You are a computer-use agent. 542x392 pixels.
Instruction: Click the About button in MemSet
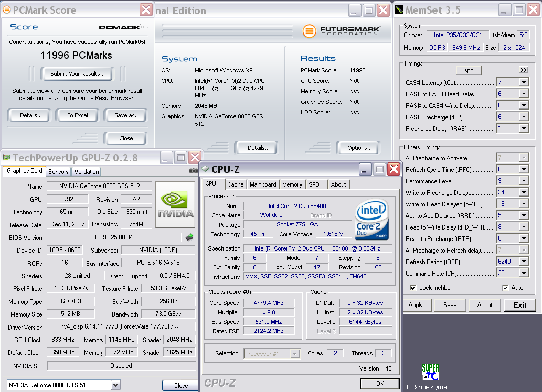click(485, 305)
